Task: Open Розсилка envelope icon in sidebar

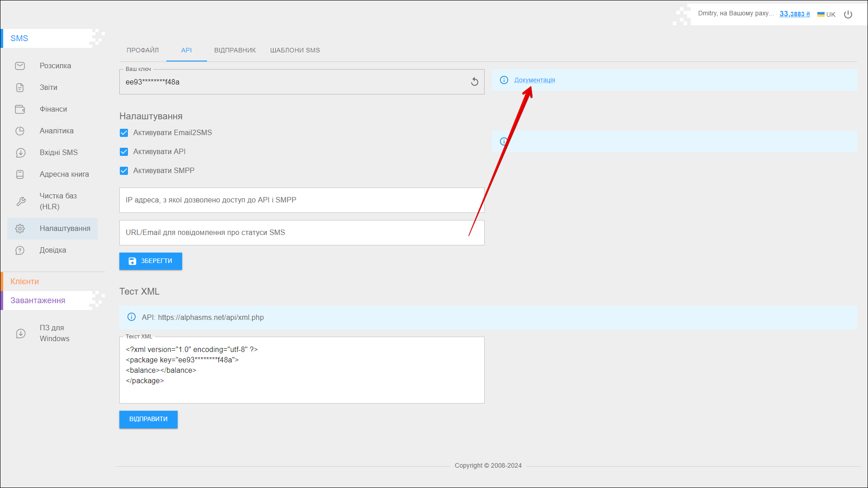Action: (x=20, y=66)
